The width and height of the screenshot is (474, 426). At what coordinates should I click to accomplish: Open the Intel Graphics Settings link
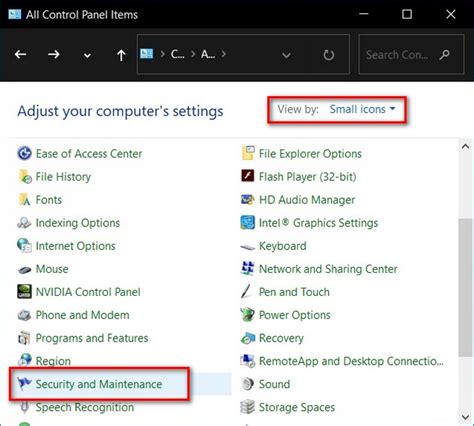[318, 223]
